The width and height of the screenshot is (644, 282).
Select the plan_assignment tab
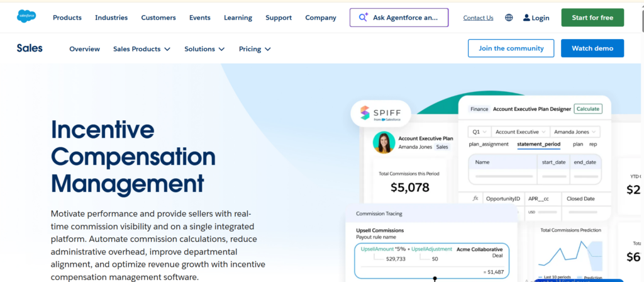[489, 144]
